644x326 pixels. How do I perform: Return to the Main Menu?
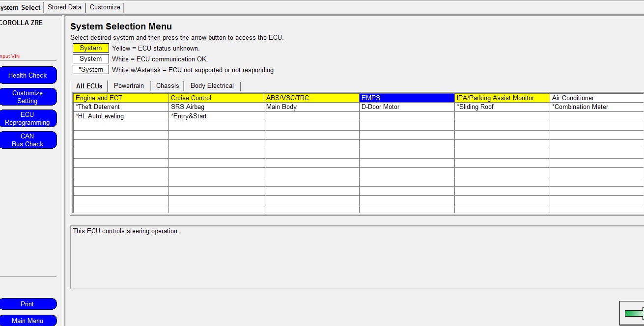pyautogui.click(x=28, y=321)
